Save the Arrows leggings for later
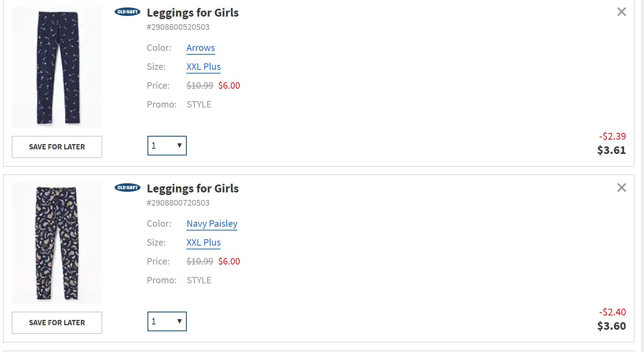 (x=57, y=147)
